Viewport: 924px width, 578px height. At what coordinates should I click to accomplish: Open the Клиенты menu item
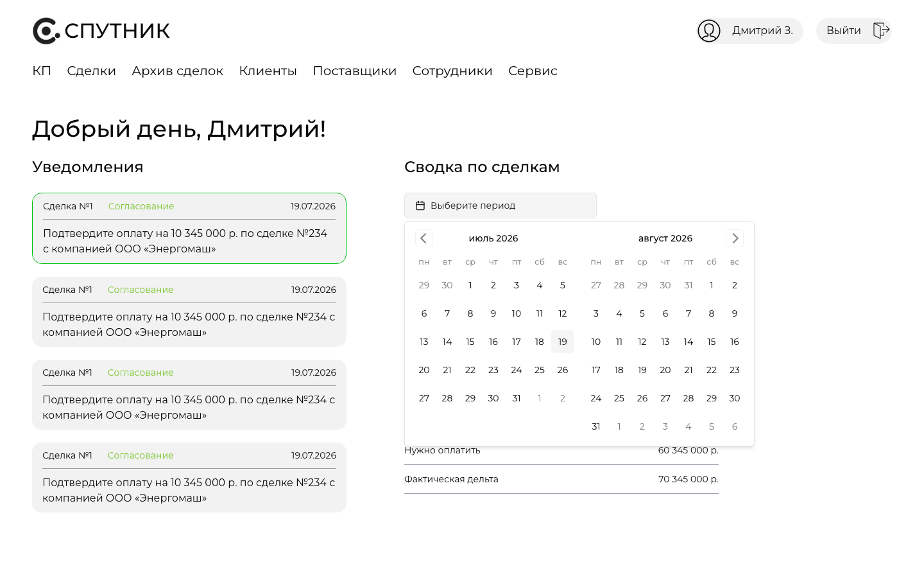pyautogui.click(x=268, y=71)
